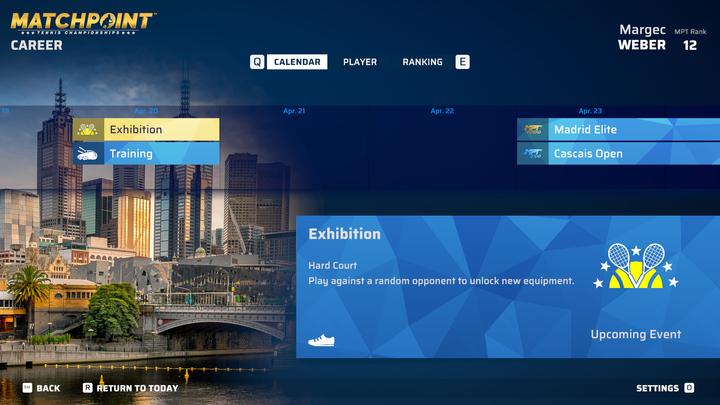Screen dimensions: 720x405
Task: Click the large crossed rackets emblem
Action: pyautogui.click(x=636, y=266)
